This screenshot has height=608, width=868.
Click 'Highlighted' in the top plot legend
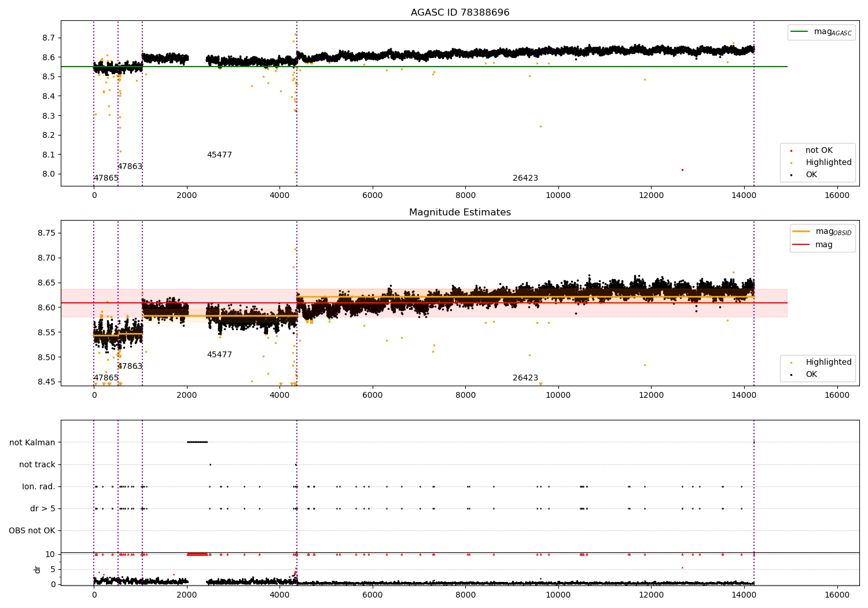829,163
